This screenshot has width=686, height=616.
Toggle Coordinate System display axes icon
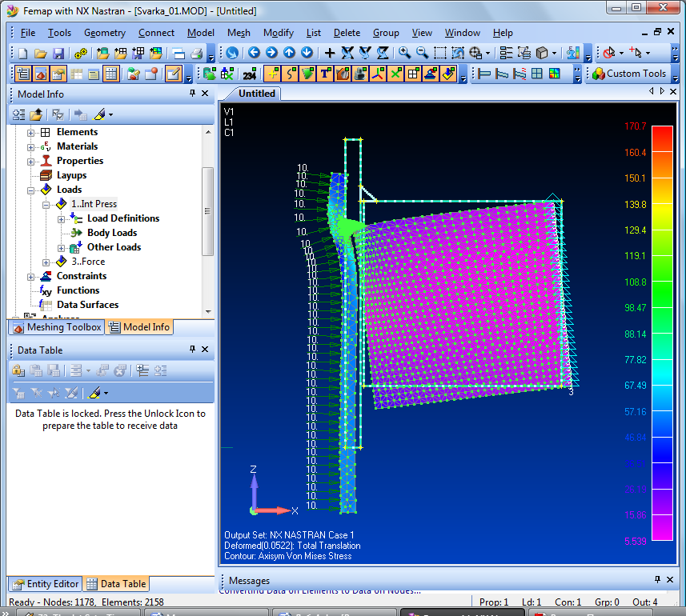tap(378, 74)
